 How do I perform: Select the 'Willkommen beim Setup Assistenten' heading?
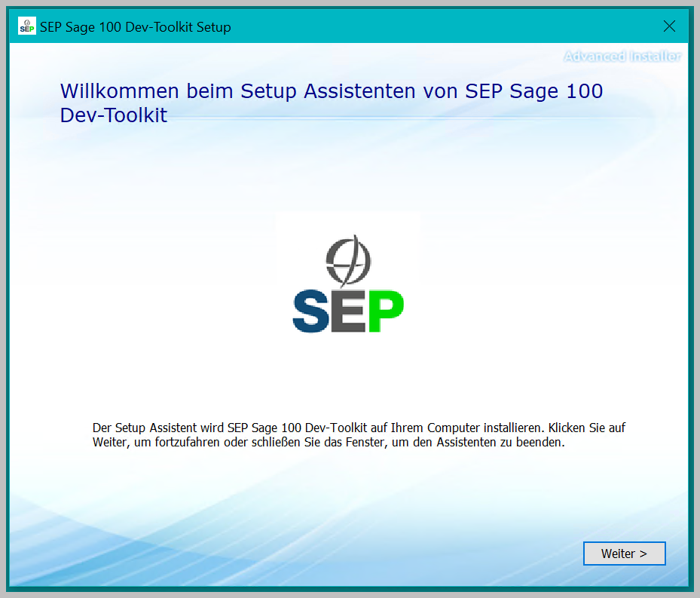click(x=332, y=103)
